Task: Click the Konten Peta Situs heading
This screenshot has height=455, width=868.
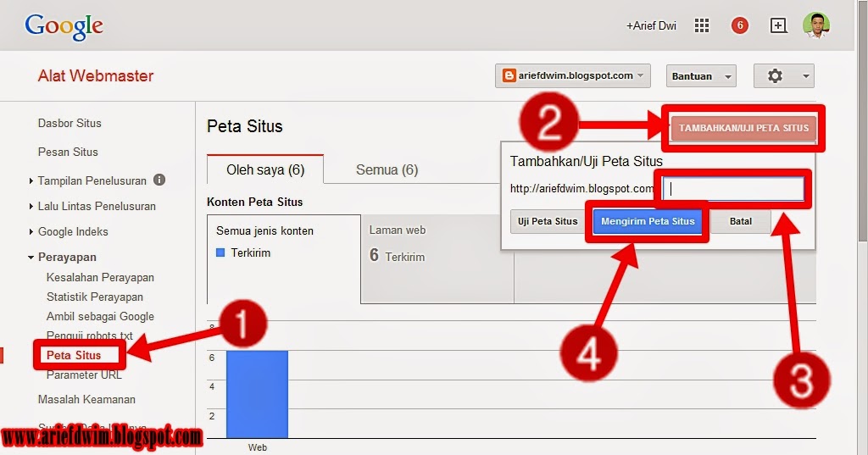Action: tap(254, 202)
